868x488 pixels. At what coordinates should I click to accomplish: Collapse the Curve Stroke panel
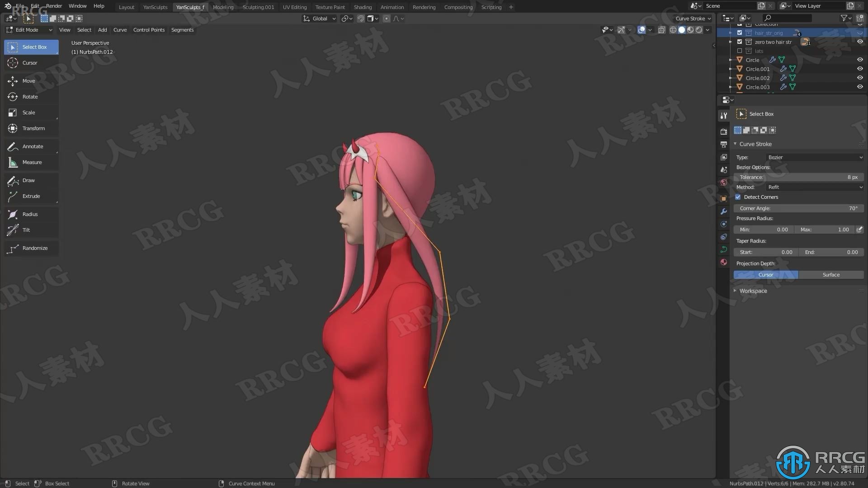pyautogui.click(x=735, y=144)
